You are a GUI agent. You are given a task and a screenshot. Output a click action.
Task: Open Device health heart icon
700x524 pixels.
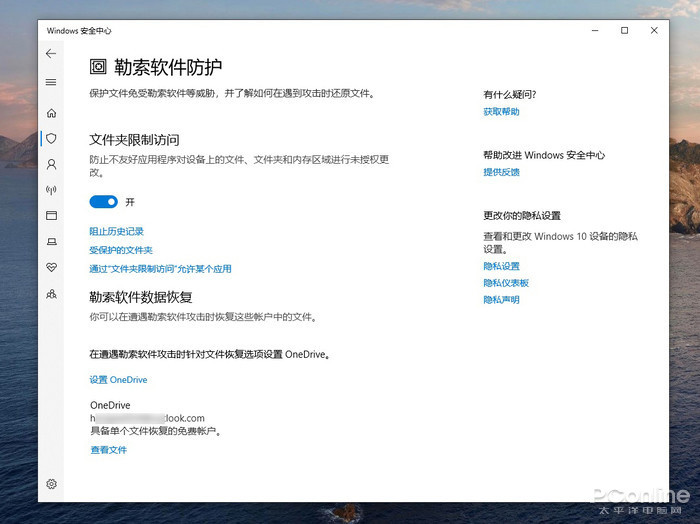pyautogui.click(x=51, y=267)
